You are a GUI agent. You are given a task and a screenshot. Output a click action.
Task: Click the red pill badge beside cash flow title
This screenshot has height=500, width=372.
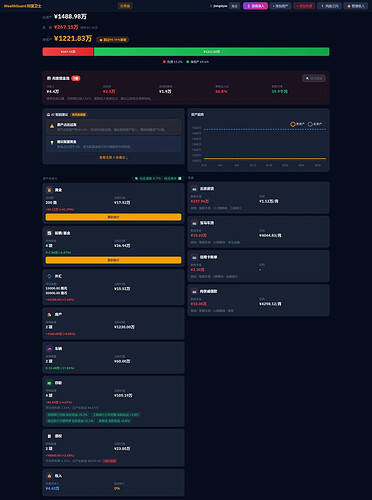pyautogui.click(x=76, y=78)
